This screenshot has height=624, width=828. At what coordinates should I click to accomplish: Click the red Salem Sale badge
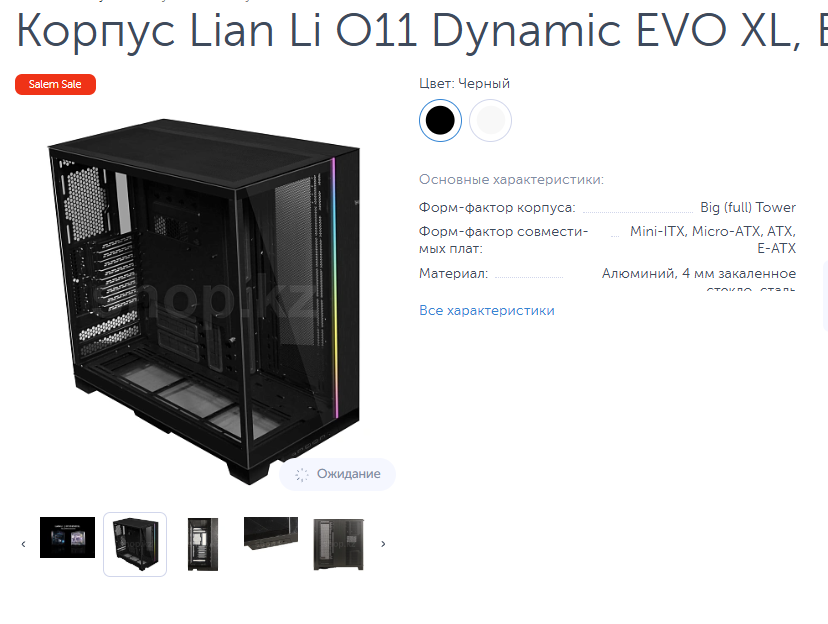[55, 84]
